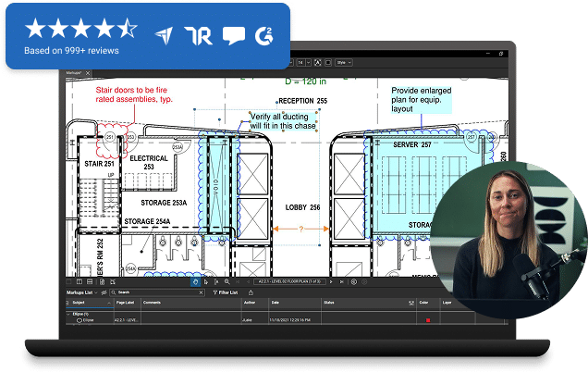Click the Filter List button
Viewport: 588px width, 373px height.
[x=226, y=292]
